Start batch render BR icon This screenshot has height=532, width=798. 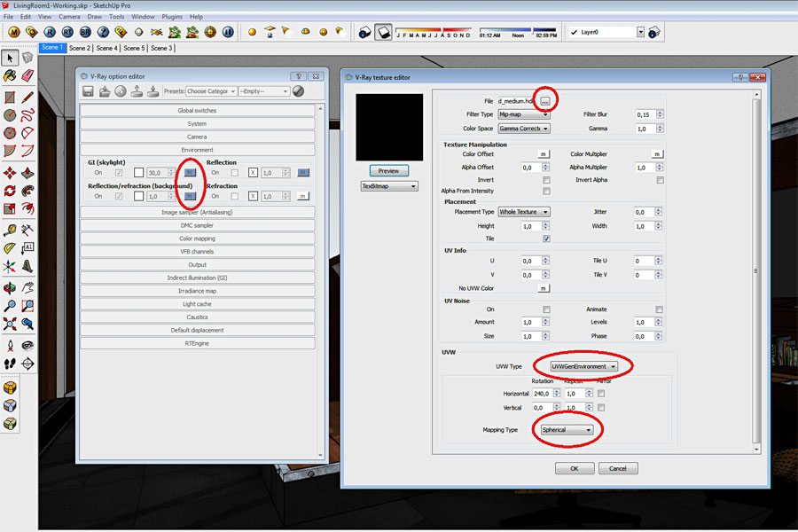click(x=85, y=32)
